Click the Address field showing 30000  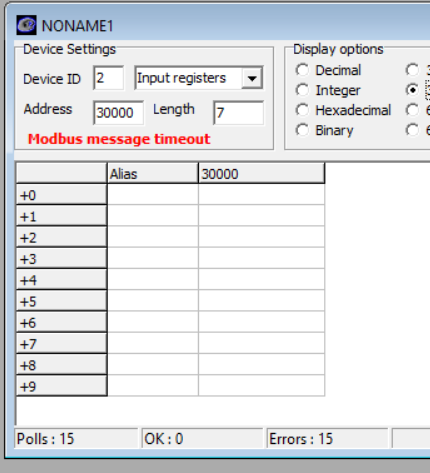pos(119,113)
